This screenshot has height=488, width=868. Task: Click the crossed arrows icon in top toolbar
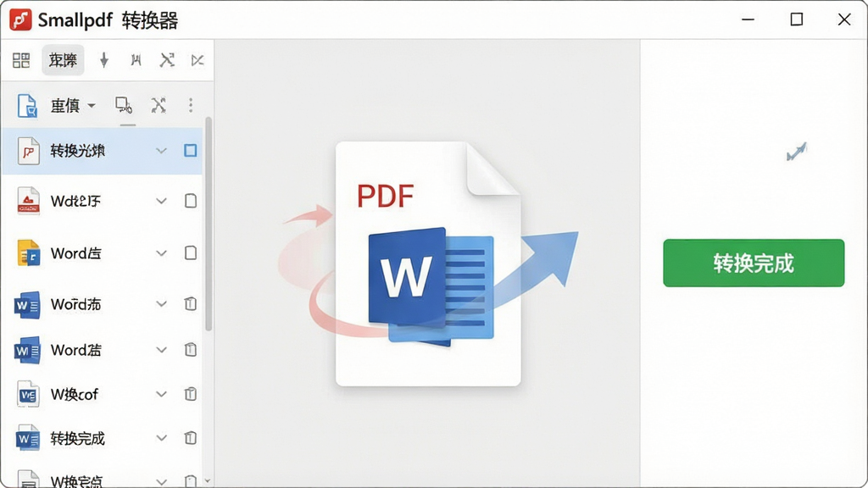(x=167, y=60)
